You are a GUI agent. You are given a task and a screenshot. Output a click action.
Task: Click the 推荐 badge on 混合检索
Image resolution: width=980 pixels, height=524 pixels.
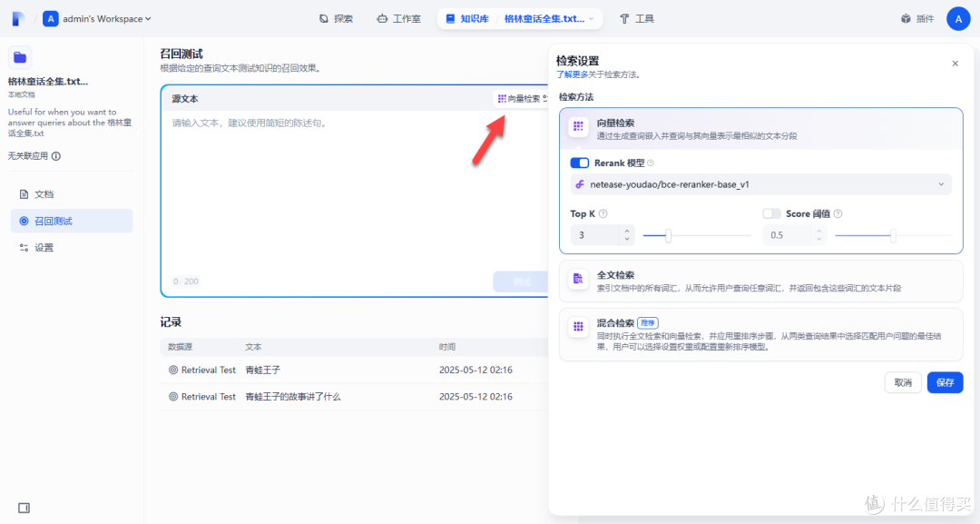(648, 323)
